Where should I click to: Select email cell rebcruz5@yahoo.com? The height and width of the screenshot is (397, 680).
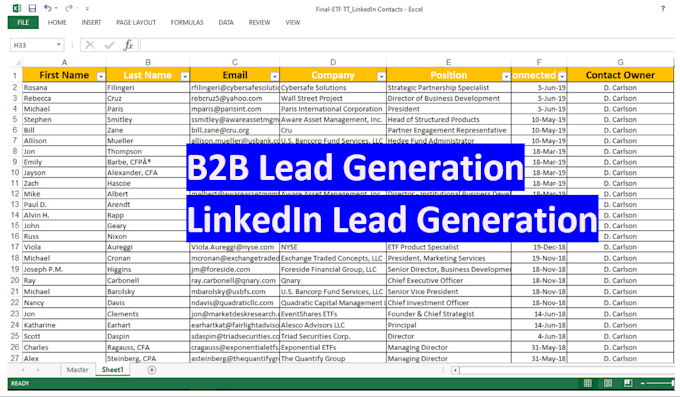click(x=235, y=98)
